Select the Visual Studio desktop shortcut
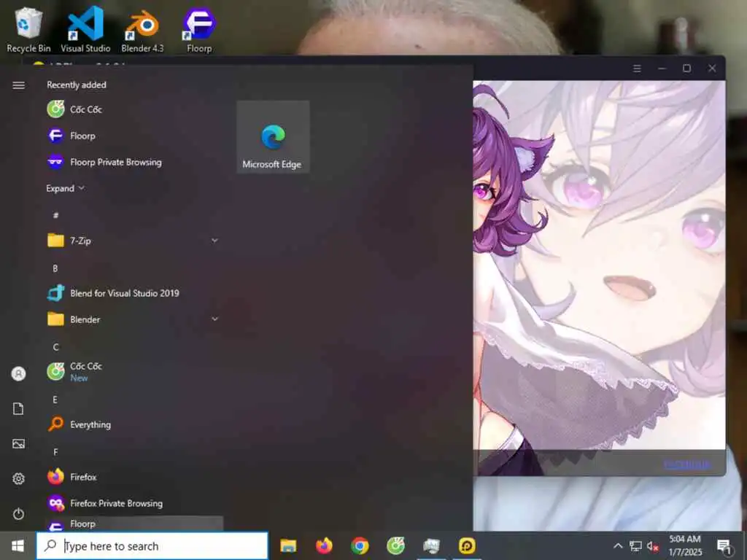The height and width of the screenshot is (560, 747). point(86,29)
